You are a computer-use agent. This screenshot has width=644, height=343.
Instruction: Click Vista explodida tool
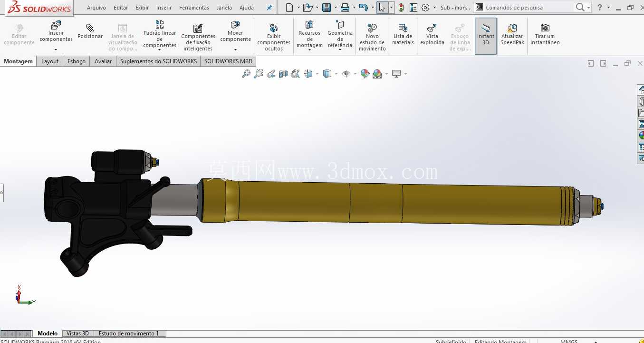click(432, 34)
